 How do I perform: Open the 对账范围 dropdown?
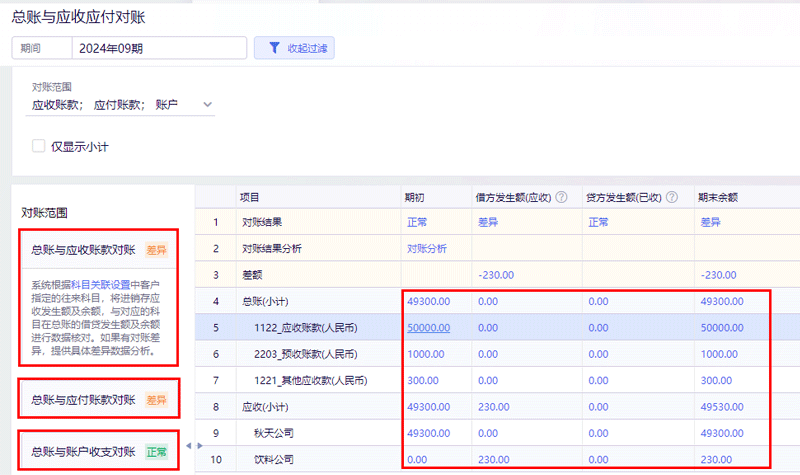[120, 105]
